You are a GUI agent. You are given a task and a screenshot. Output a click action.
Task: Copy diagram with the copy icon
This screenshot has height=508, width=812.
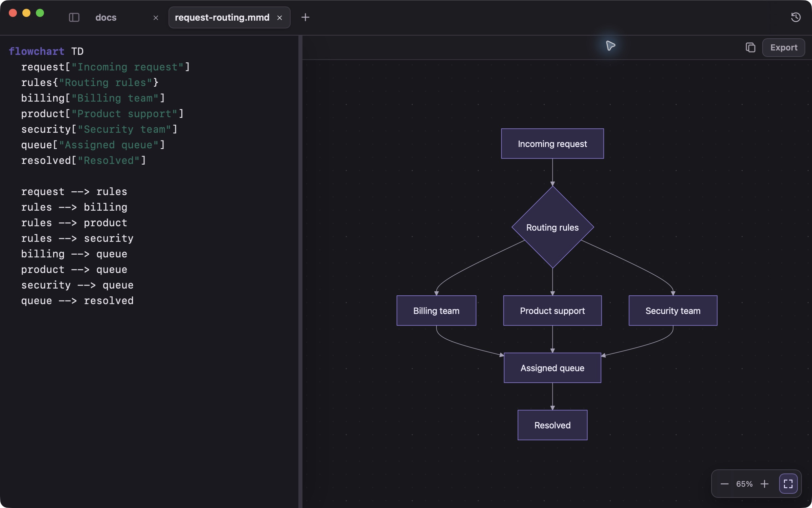750,47
